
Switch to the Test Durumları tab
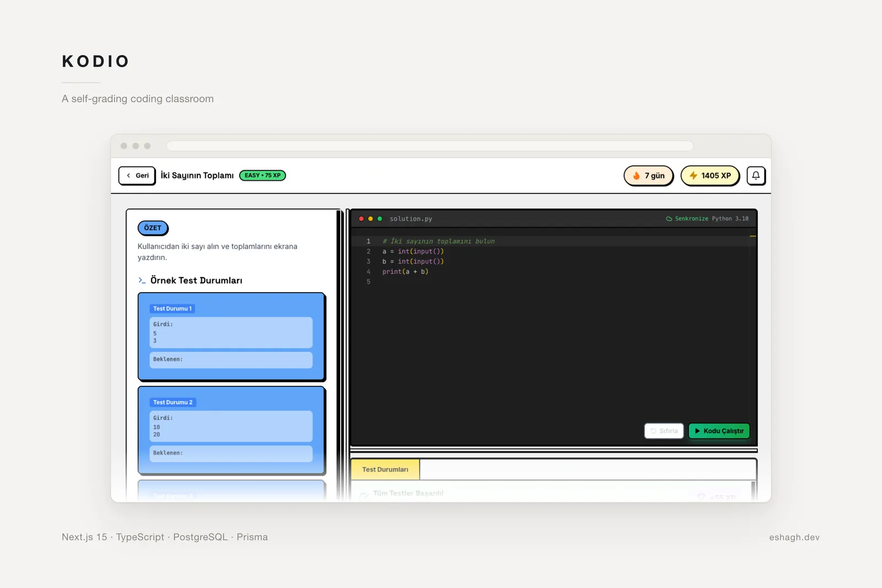pyautogui.click(x=385, y=470)
